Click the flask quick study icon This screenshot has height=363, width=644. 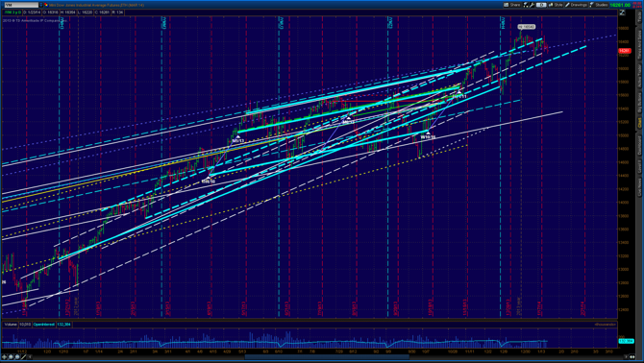(x=526, y=5)
